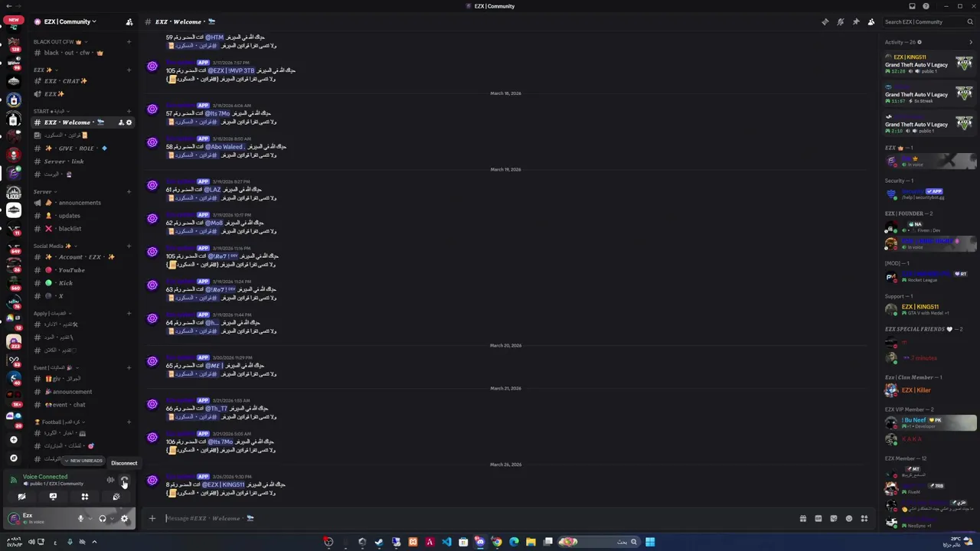Open EZX | KING511 under Support

tap(929, 309)
